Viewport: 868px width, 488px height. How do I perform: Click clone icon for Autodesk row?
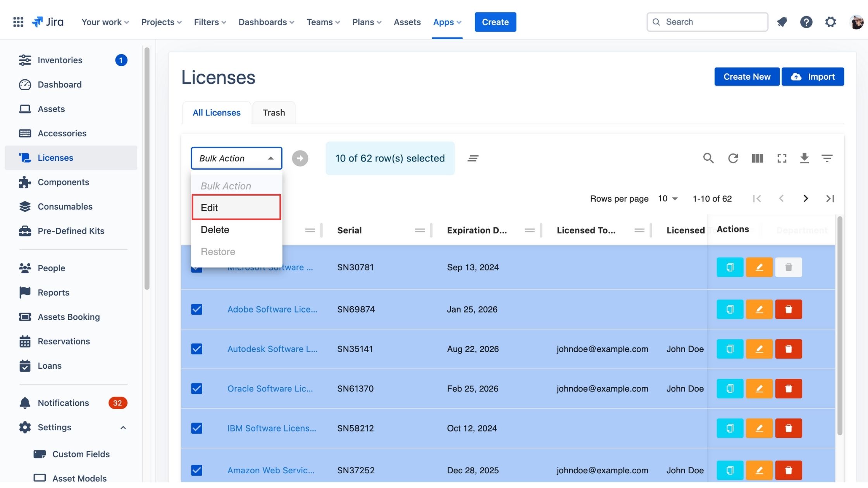tap(729, 349)
